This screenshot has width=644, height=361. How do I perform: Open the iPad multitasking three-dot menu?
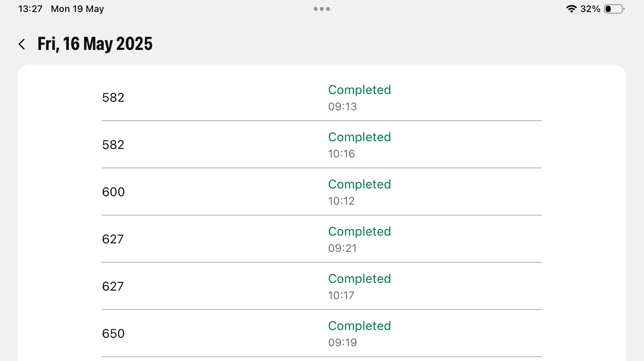[321, 9]
